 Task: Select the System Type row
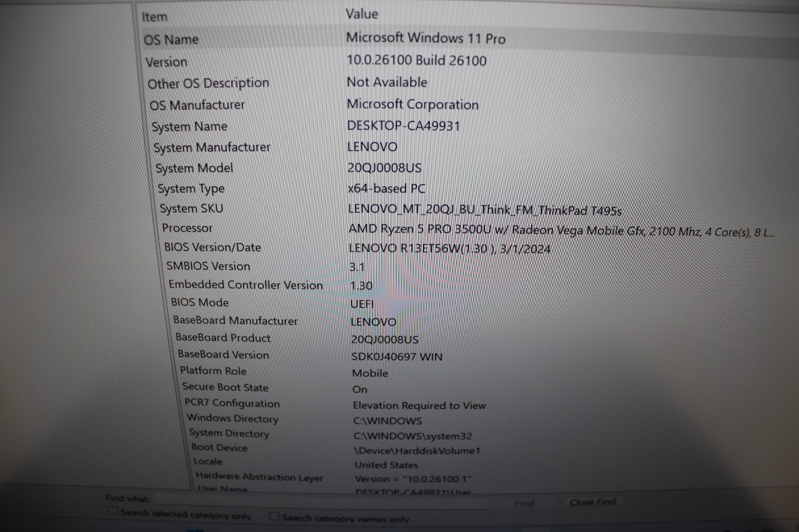pos(191,189)
